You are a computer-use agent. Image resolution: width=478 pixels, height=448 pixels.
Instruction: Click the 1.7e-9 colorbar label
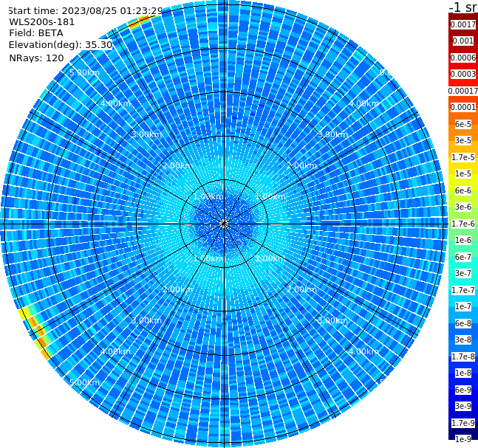(x=463, y=423)
